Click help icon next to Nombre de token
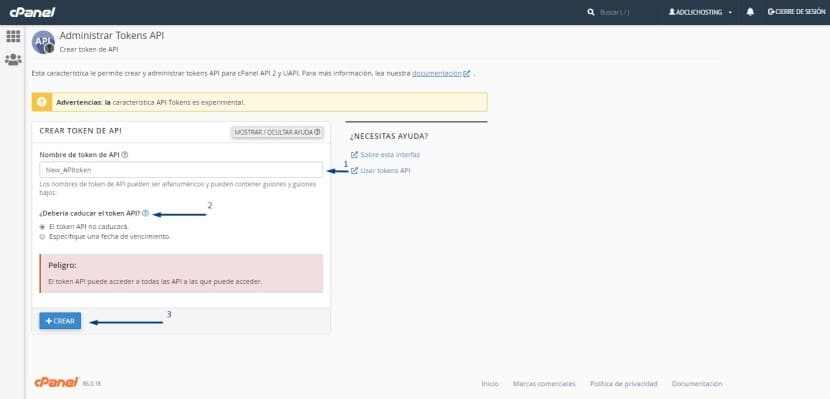Viewport: 830px width, 399px height. tap(124, 155)
